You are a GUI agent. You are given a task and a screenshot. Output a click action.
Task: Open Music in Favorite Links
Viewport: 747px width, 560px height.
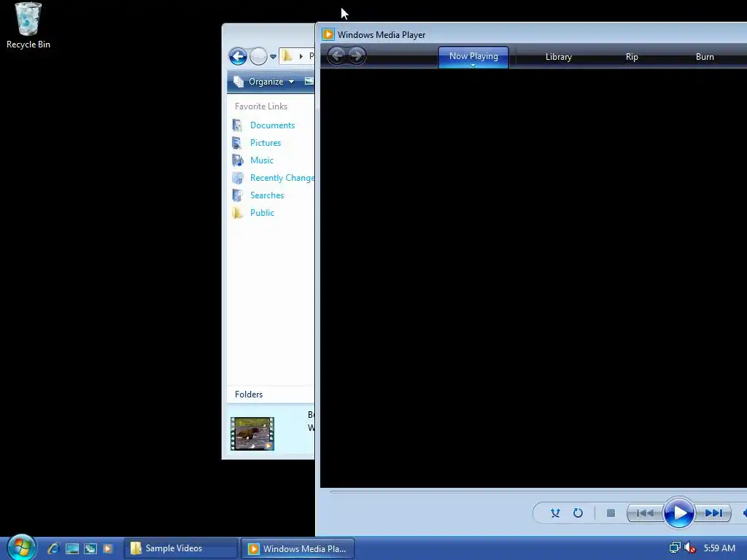point(262,160)
